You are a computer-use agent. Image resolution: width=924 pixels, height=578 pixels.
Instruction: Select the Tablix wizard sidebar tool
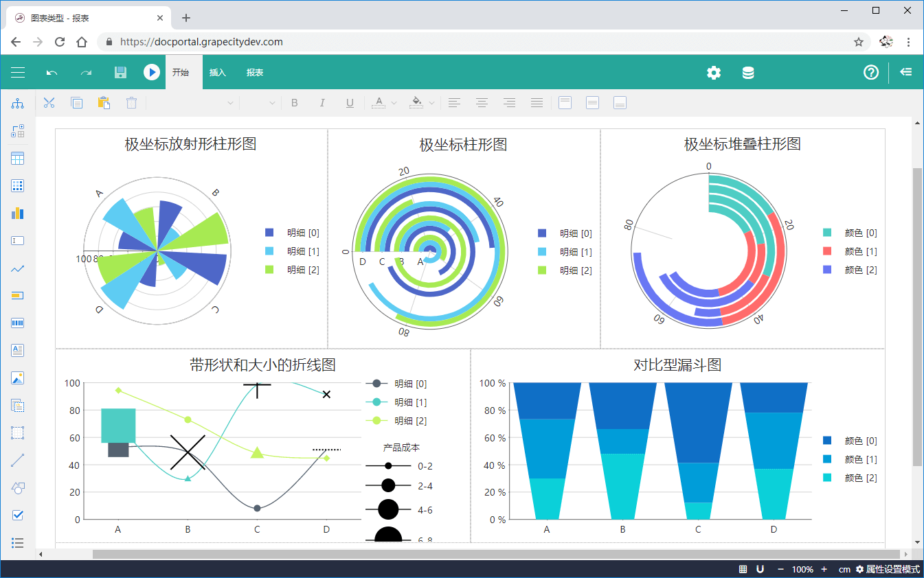coord(18,131)
